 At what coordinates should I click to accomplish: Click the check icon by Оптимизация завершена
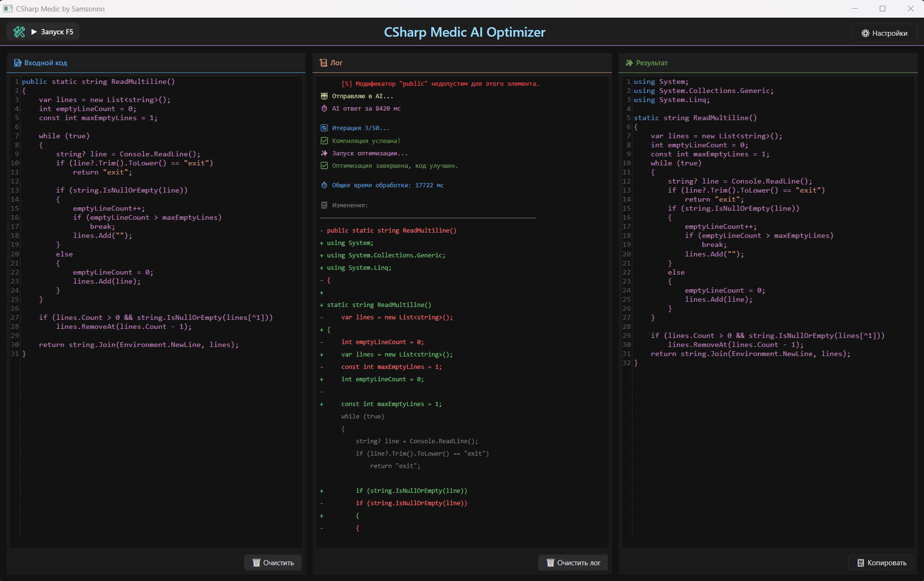coord(324,165)
